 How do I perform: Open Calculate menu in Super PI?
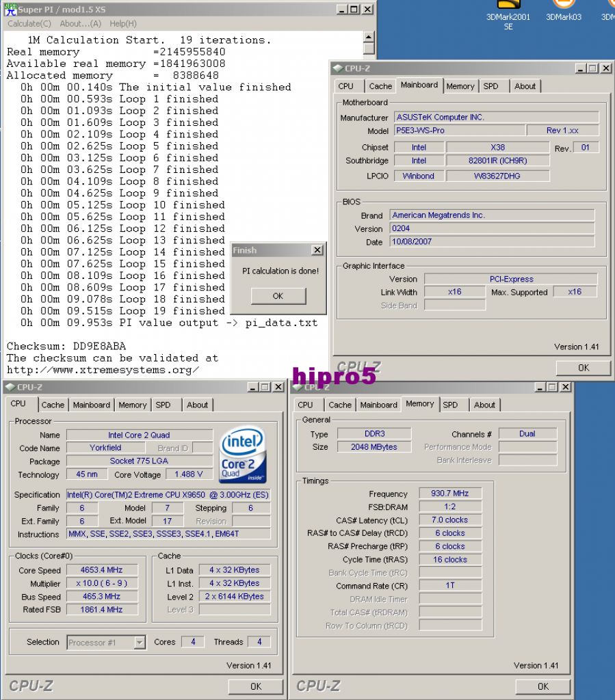pyautogui.click(x=29, y=24)
